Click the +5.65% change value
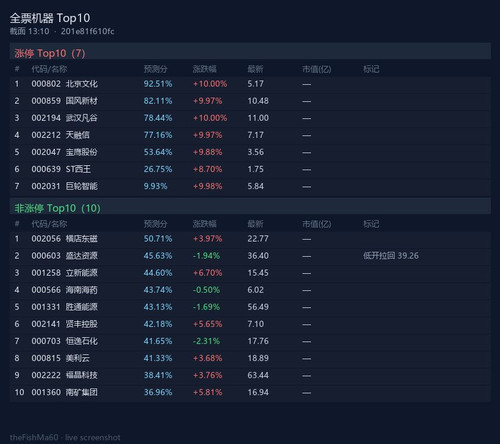Viewport: 500px width, 444px height. (207, 324)
